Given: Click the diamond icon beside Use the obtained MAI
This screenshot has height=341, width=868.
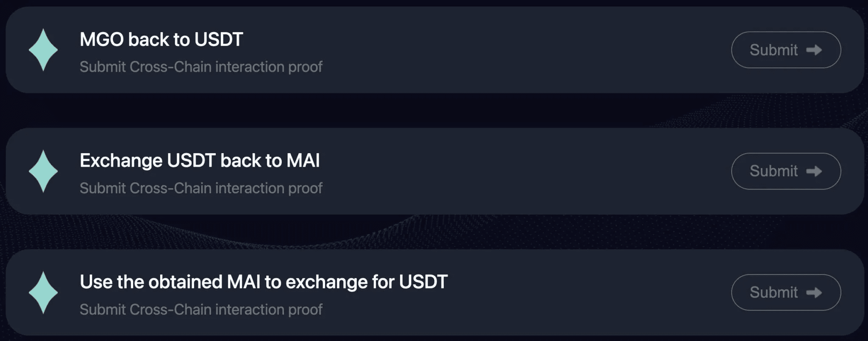Looking at the screenshot, I should point(43,293).
